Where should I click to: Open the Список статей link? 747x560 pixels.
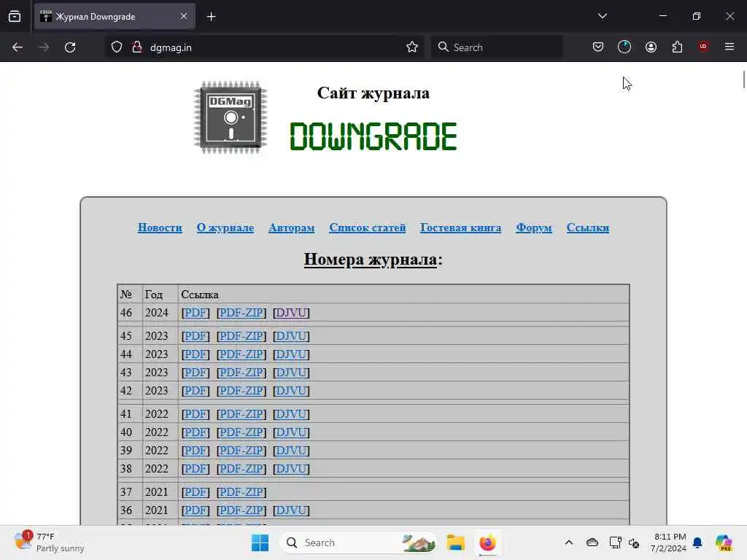368,227
